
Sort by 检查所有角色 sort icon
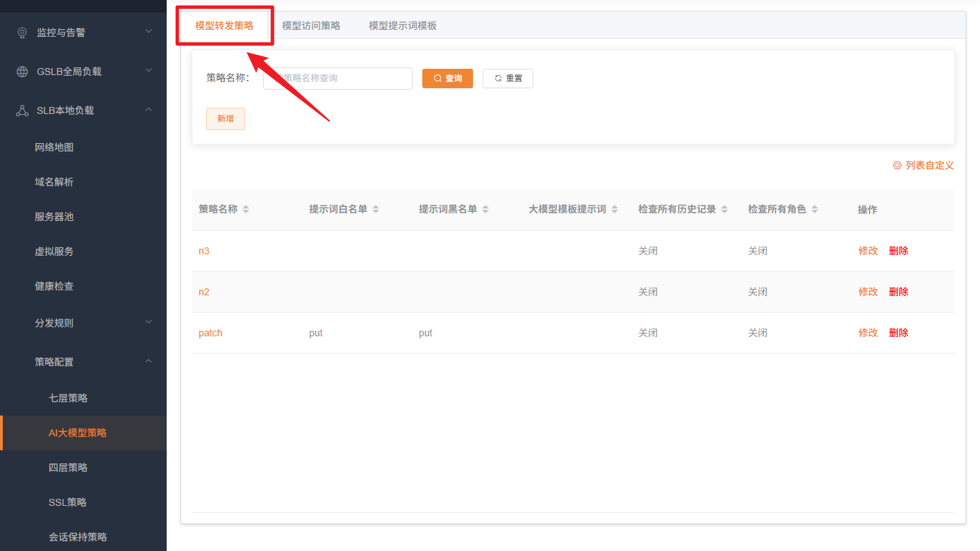(x=815, y=209)
